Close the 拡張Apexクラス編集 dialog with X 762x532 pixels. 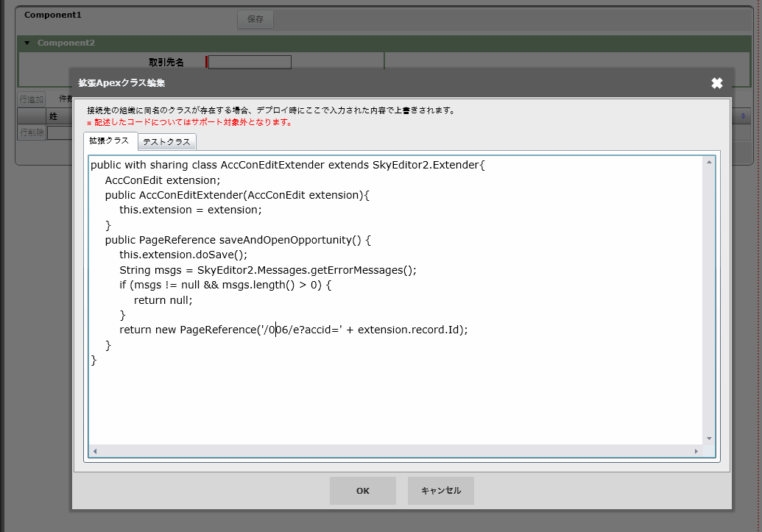tap(717, 83)
